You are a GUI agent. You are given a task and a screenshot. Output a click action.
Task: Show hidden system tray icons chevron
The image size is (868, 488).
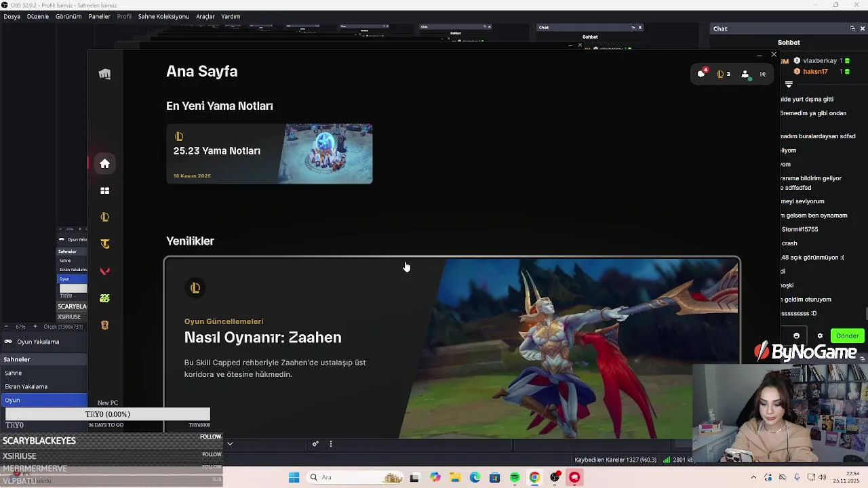(x=753, y=477)
